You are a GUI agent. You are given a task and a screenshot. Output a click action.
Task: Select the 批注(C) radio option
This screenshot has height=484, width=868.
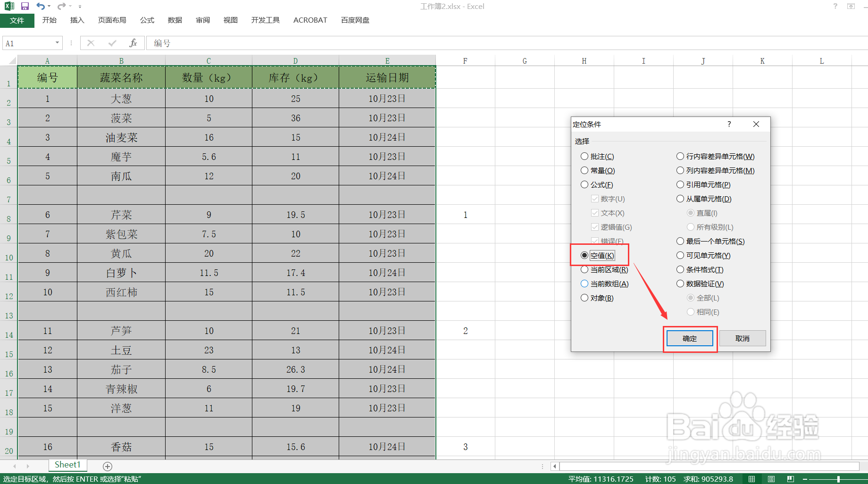coord(598,156)
